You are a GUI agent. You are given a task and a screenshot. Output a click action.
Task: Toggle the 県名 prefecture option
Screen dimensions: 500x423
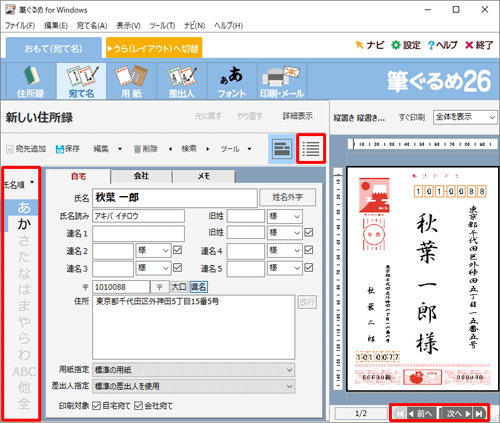199,287
